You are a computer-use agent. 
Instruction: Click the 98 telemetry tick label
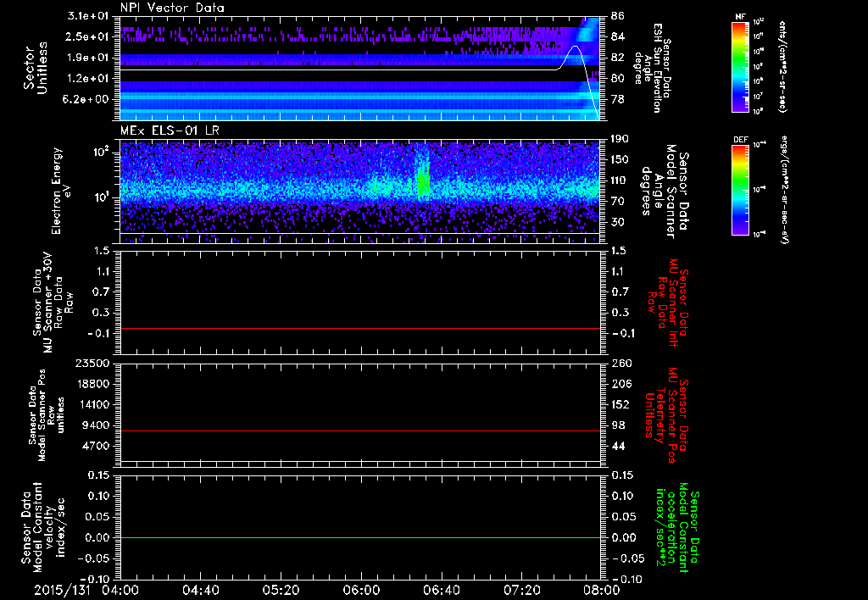618,425
